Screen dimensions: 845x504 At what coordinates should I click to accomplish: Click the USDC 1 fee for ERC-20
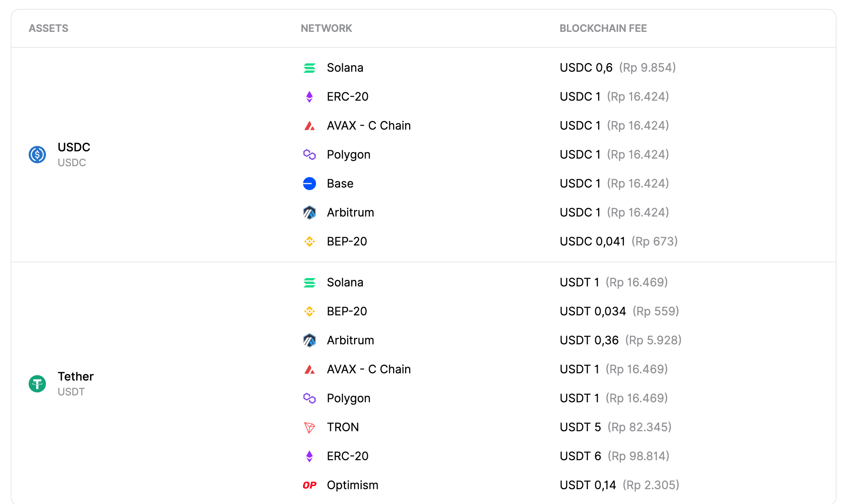(580, 97)
